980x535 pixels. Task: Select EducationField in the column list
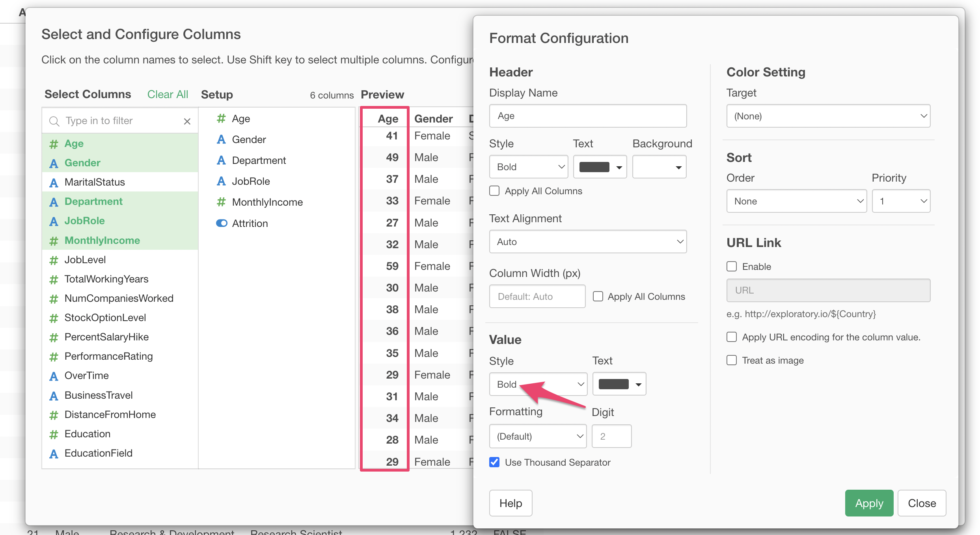click(x=99, y=453)
